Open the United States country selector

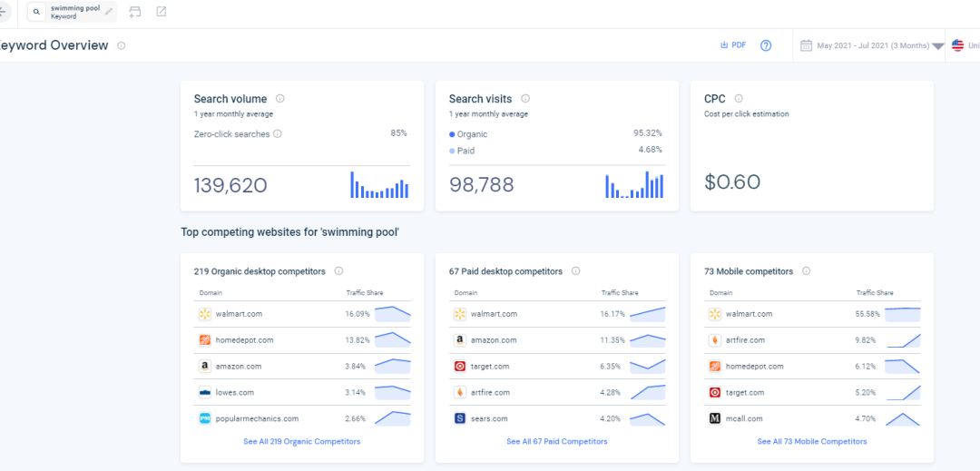pos(964,45)
